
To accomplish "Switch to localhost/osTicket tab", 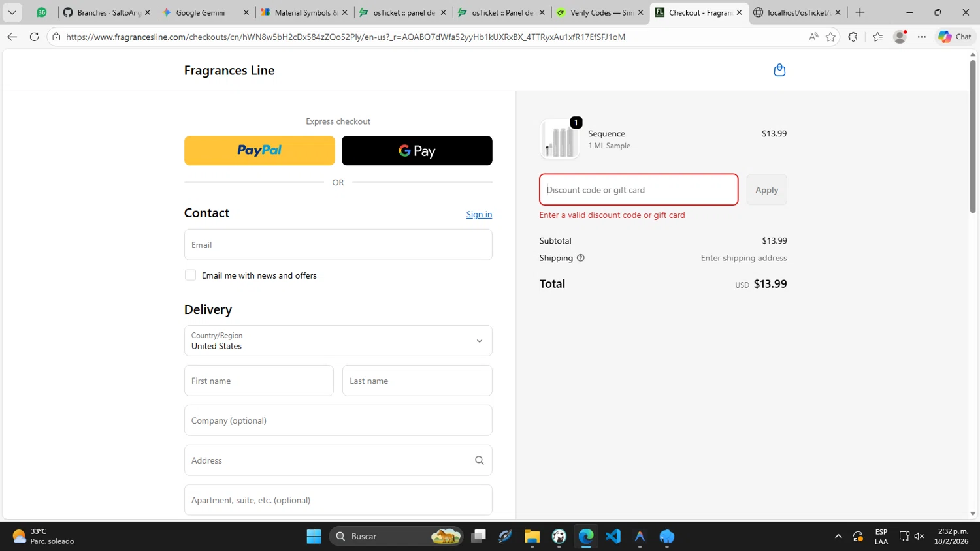I will coord(797,12).
